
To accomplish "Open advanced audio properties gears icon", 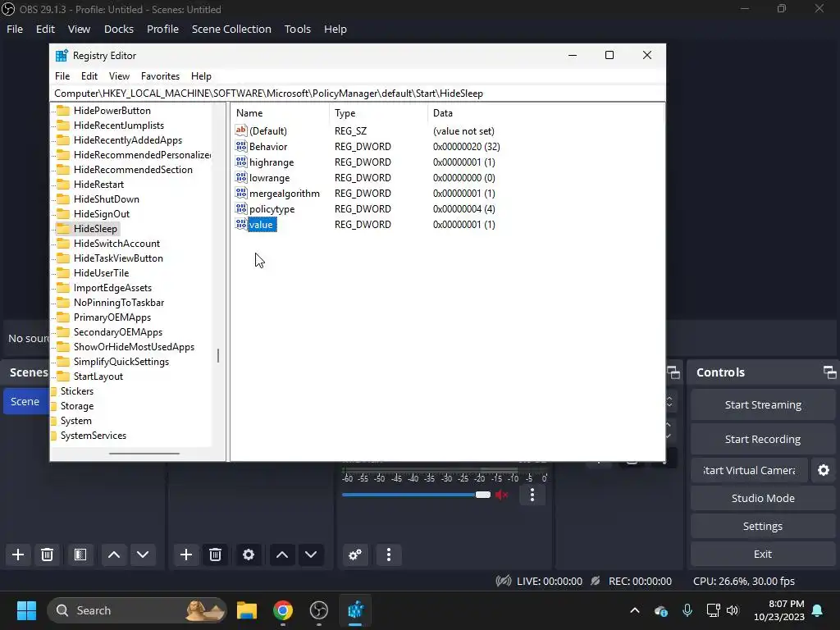I will 355,555.
